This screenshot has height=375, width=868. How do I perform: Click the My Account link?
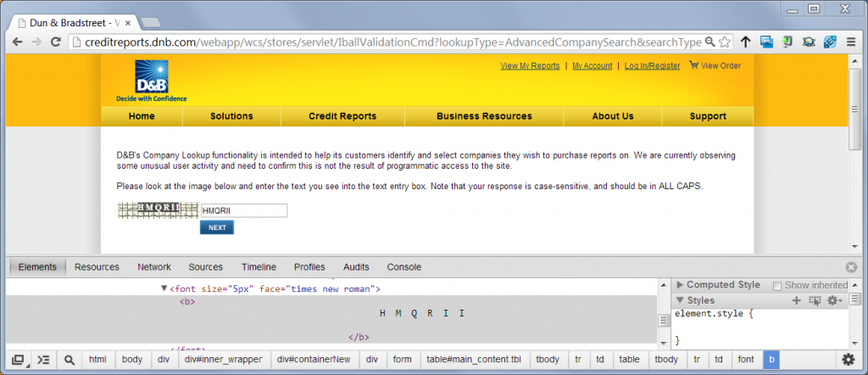(593, 66)
